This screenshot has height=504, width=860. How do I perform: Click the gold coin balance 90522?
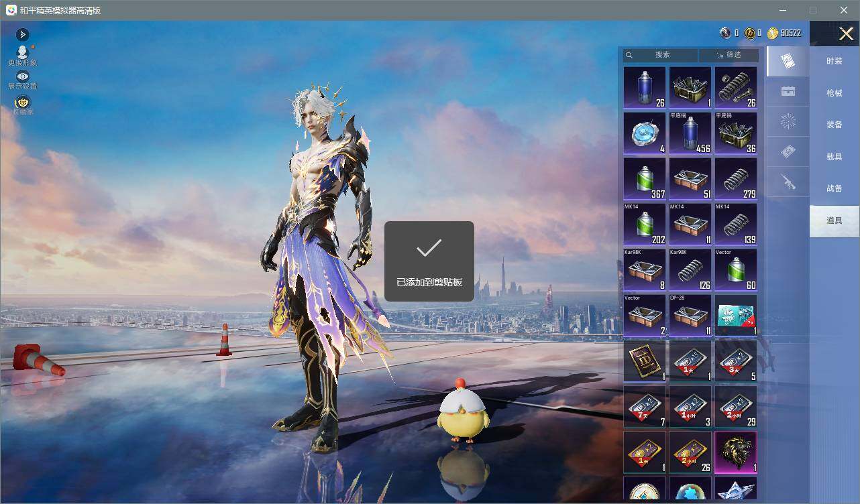point(784,33)
